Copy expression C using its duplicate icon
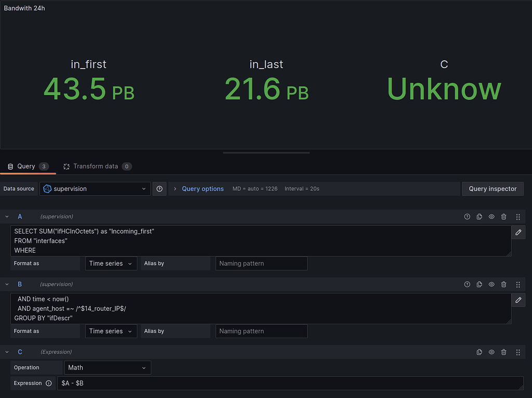 (479, 352)
